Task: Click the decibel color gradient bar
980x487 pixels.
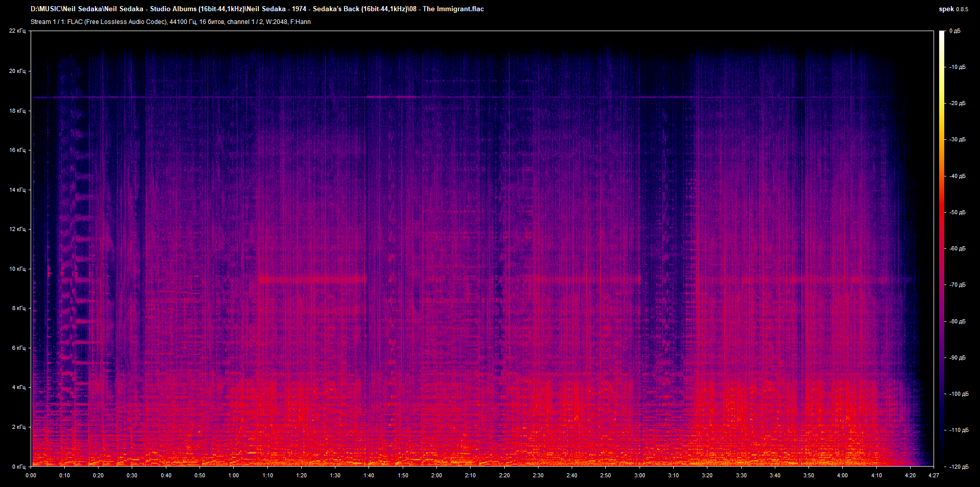Action: [942, 249]
